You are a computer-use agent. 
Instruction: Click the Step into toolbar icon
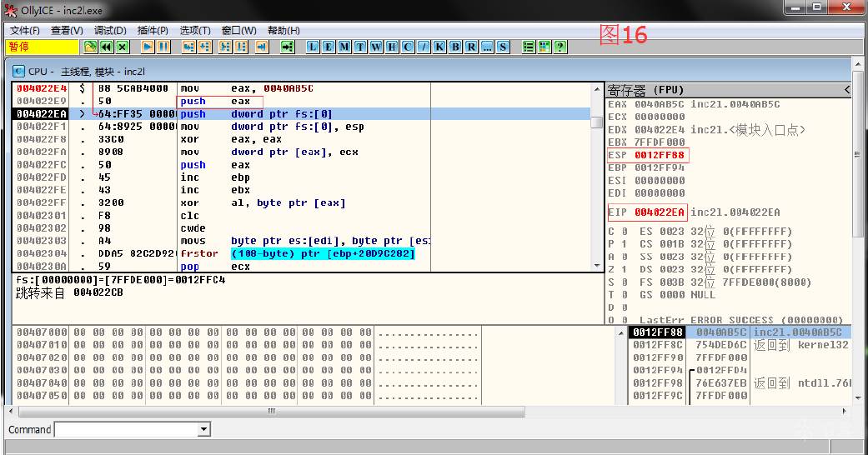click(x=188, y=47)
